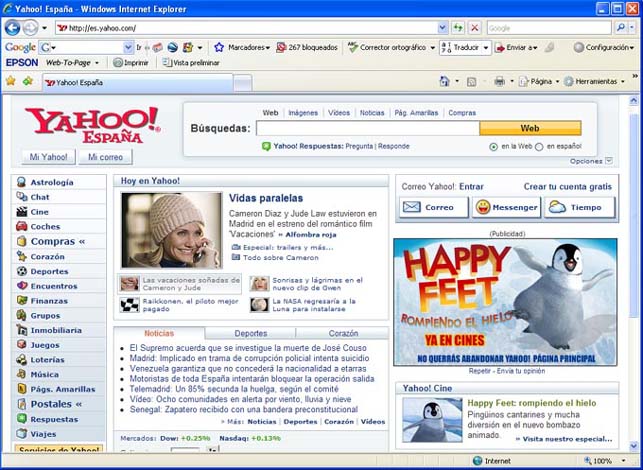
Task: Open the Cine clapperboard icon
Action: point(21,212)
